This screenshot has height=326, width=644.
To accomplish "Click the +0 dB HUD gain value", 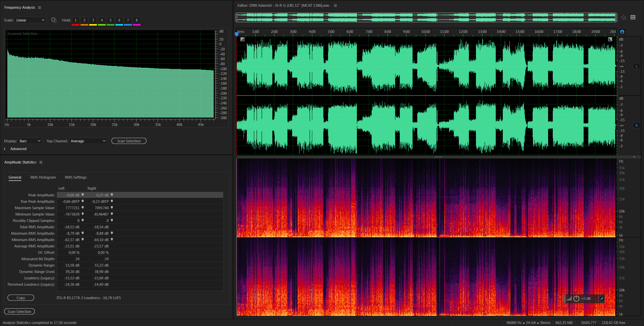I will tap(586, 298).
